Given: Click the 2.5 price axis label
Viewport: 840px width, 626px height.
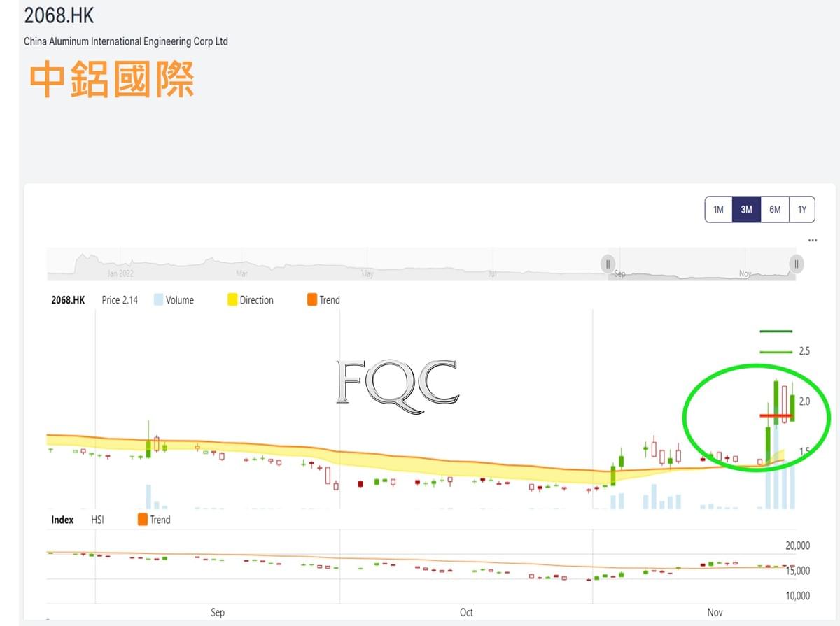Looking at the screenshot, I should [804, 351].
